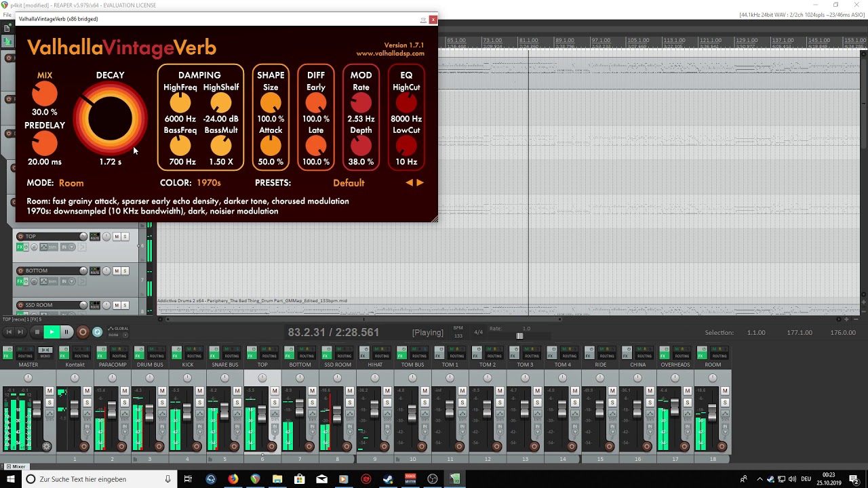This screenshot has width=868, height=488.
Task: Mute the OVERHEADS channel in the mixer
Action: point(687,391)
